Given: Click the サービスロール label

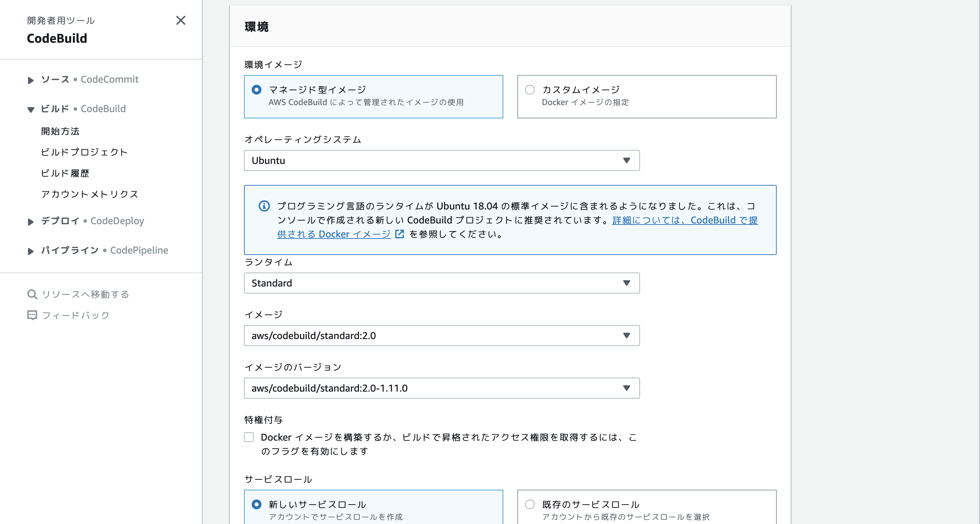Looking at the screenshot, I should pos(278,479).
